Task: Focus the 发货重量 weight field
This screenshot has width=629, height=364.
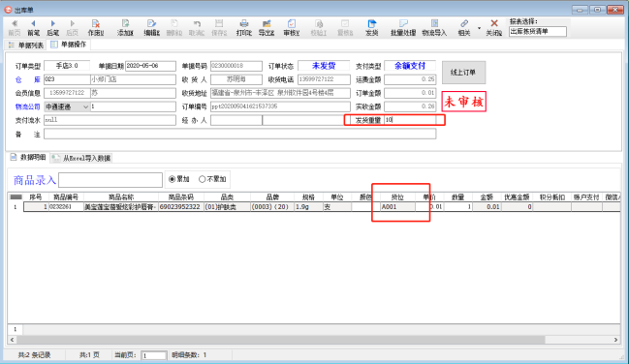Action: (410, 119)
